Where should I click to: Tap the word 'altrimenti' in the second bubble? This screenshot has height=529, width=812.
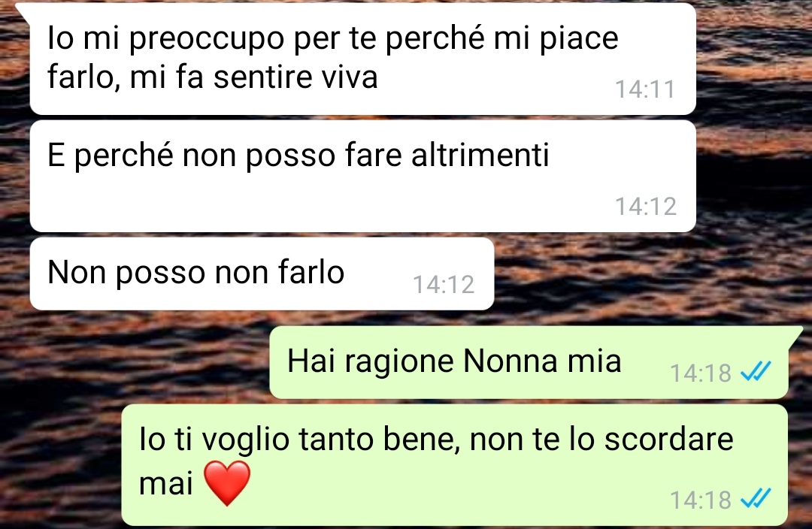point(480,155)
